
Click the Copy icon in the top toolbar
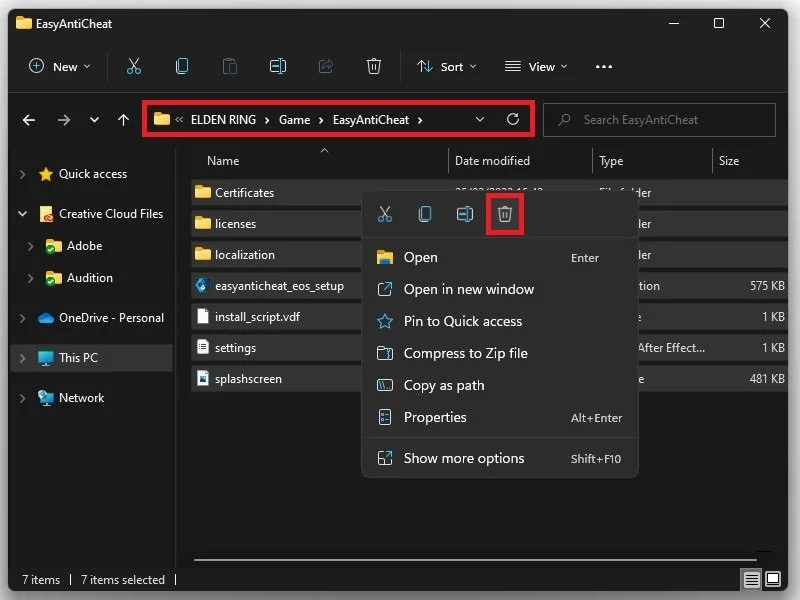coord(182,66)
